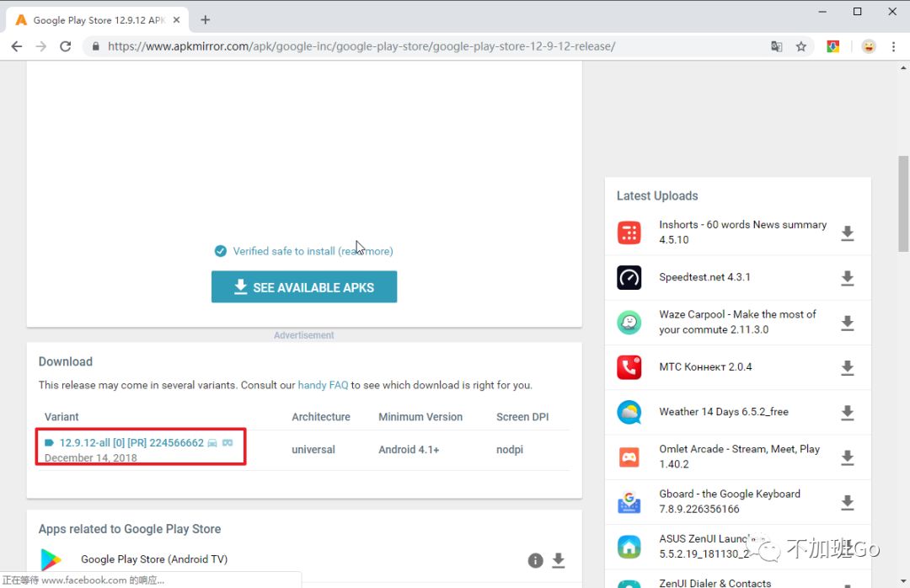Select the Google Play Store 12.9.12 APK tab
Viewport: 910px width, 588px height.
98,19
